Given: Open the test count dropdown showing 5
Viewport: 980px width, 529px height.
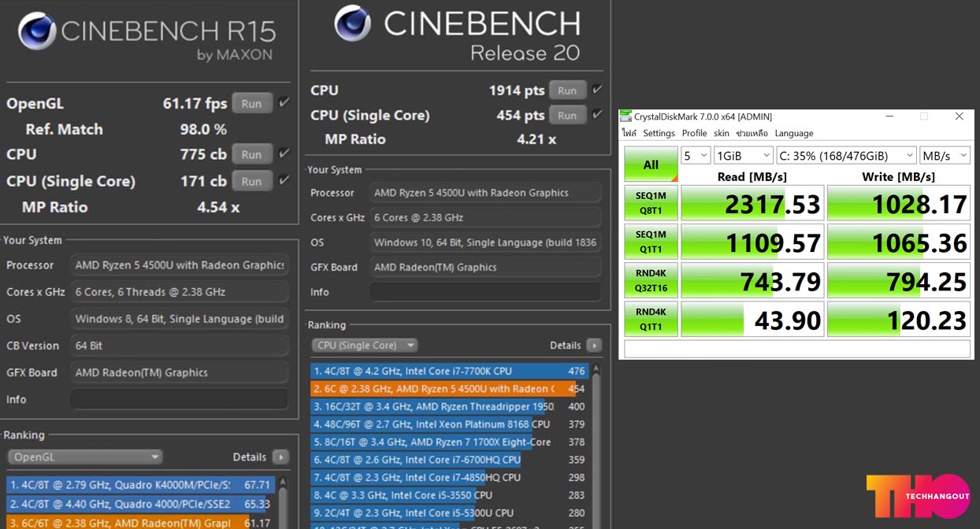Looking at the screenshot, I should tap(696, 155).
